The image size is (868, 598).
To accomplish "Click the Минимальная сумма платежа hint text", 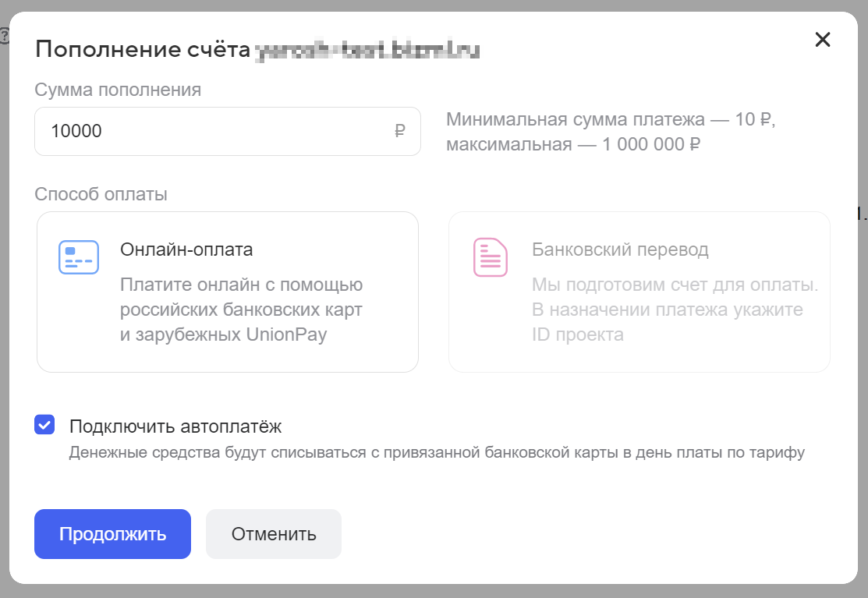I will (x=611, y=132).
